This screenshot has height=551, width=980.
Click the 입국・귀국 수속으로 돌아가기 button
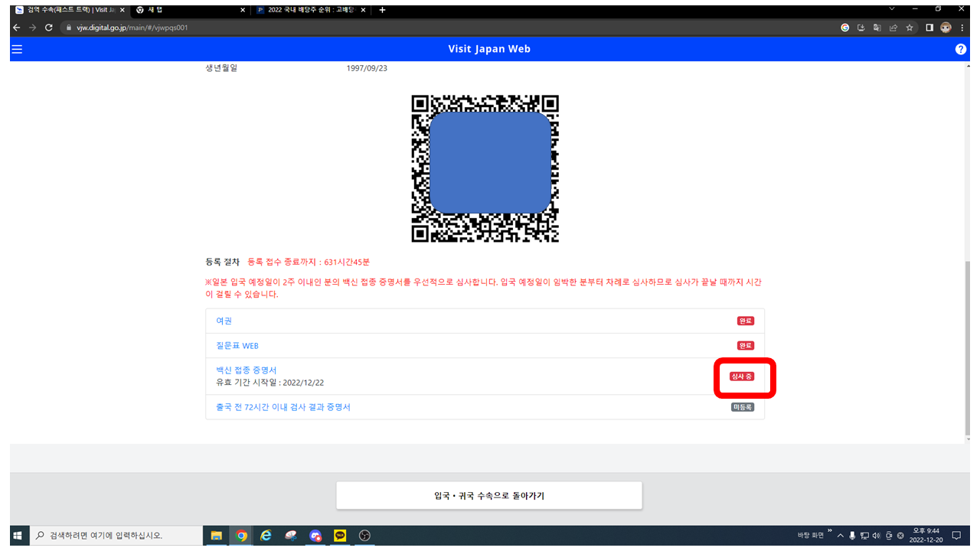tap(489, 496)
